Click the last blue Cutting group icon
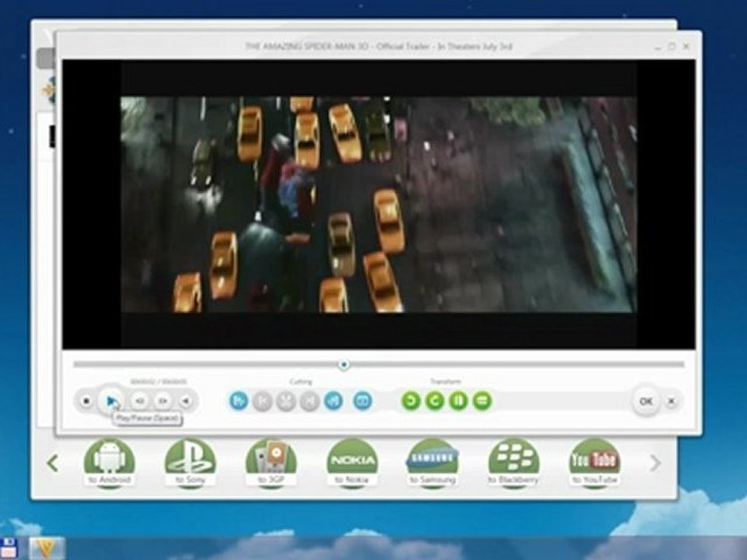Image resolution: width=747 pixels, height=560 pixels. (x=363, y=401)
